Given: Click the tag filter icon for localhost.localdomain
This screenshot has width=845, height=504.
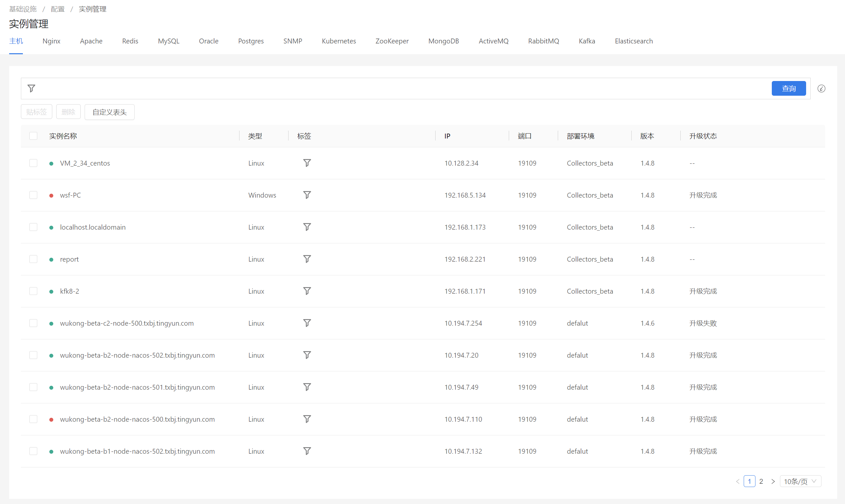Looking at the screenshot, I should pos(307,227).
